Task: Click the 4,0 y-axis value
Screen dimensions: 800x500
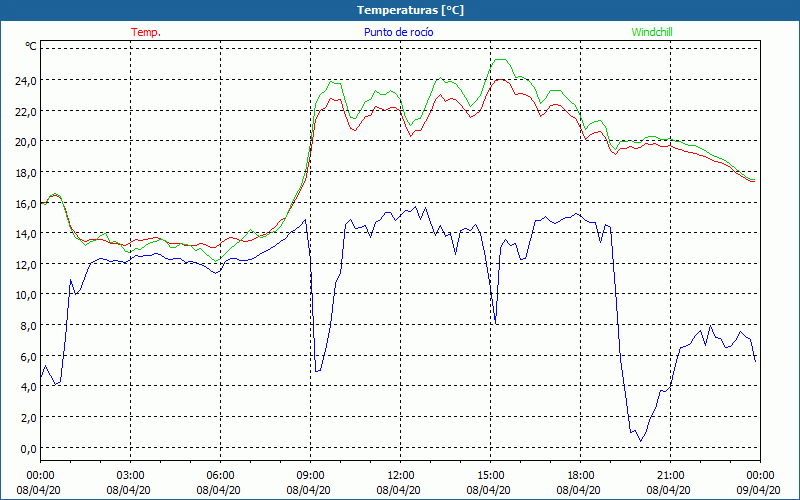Action: [x=28, y=387]
